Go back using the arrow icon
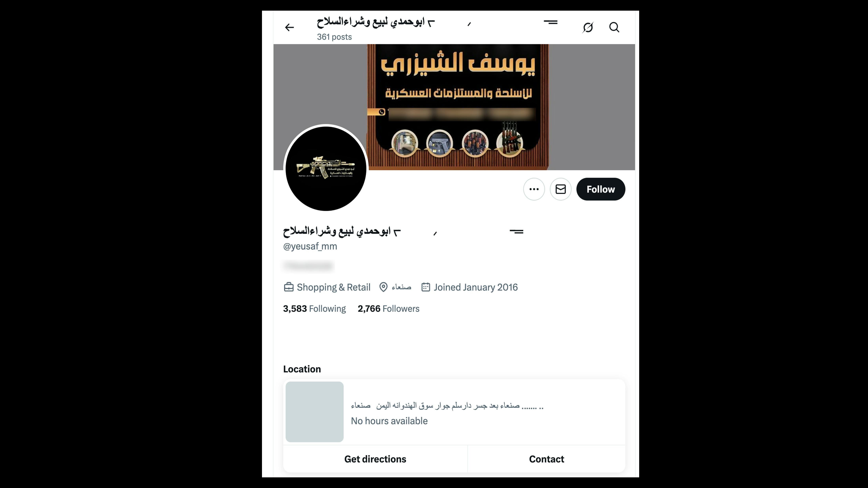The height and width of the screenshot is (488, 868). (x=289, y=27)
